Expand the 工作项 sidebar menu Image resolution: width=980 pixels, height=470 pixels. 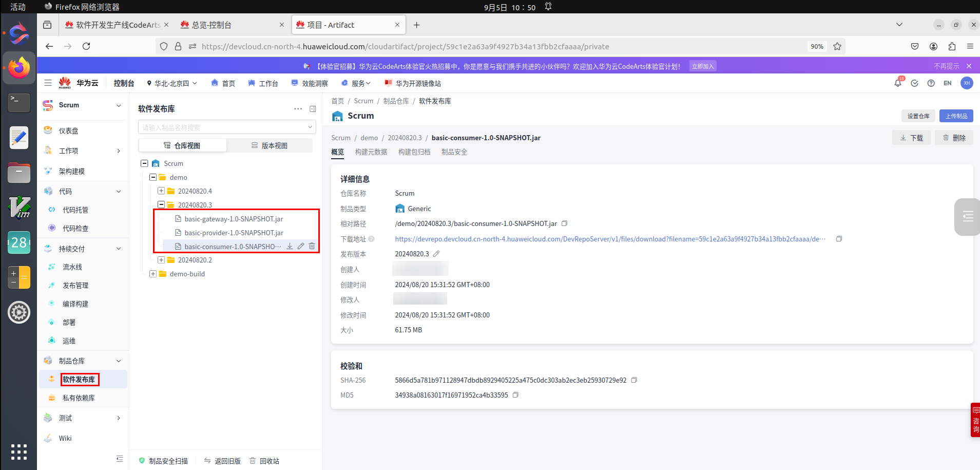(x=119, y=151)
